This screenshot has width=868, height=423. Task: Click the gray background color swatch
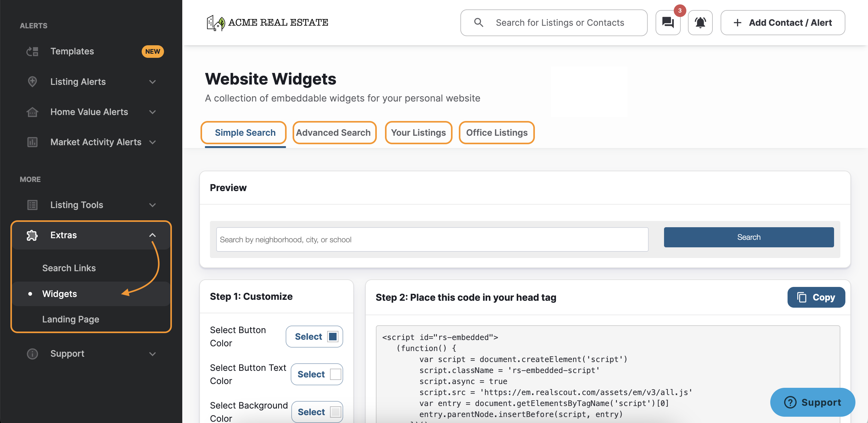(x=335, y=412)
